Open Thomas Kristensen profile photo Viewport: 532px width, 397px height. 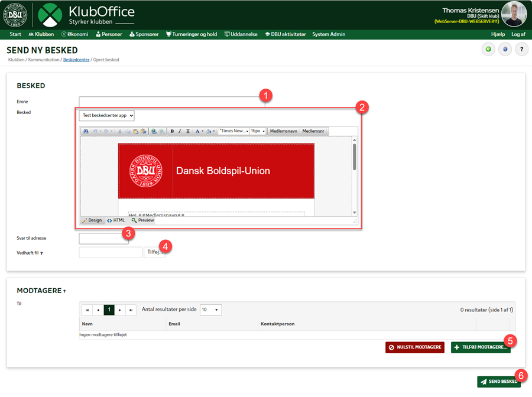[x=514, y=14]
